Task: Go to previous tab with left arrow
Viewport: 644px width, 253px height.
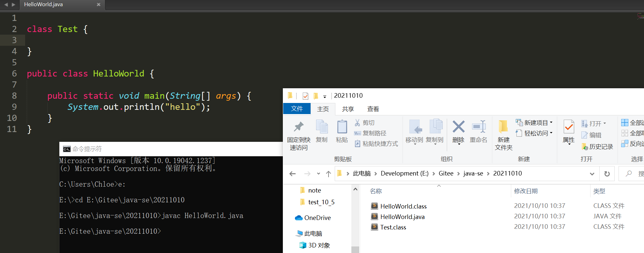Action: tap(6, 5)
